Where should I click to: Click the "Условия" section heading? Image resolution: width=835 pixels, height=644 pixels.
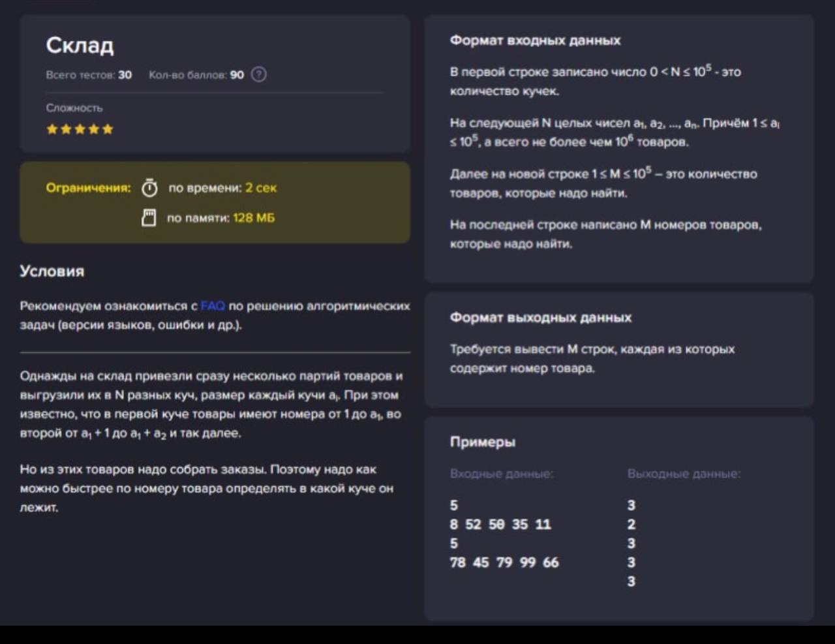pos(52,271)
